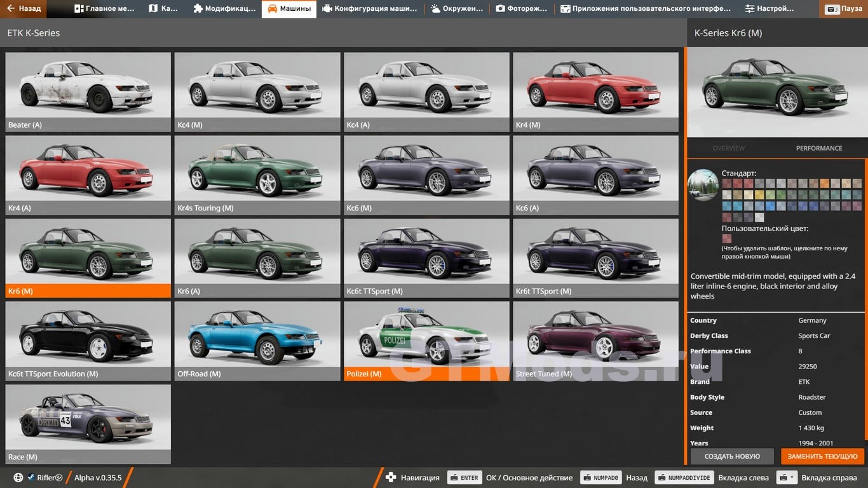Viewport: 868px width, 488px height.
Task: Click the ЗАМЕНИТЬ ТЕКУЩУЮ button
Action: pyautogui.click(x=822, y=456)
